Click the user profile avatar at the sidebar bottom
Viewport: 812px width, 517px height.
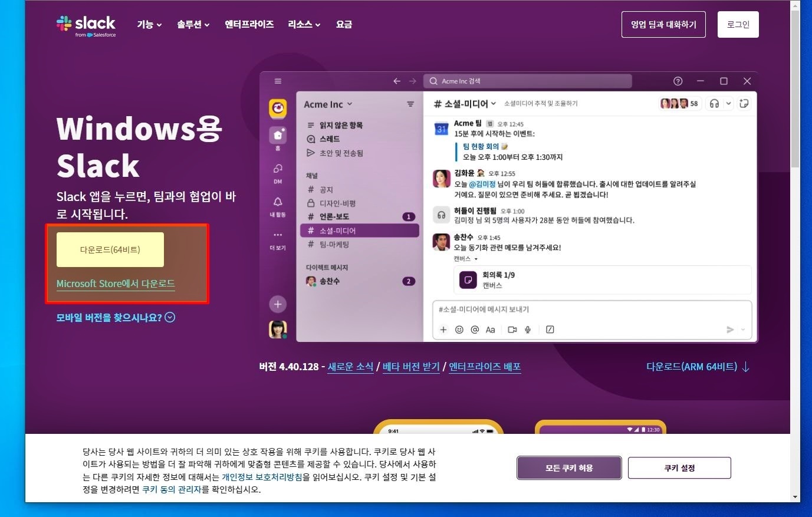coord(278,330)
